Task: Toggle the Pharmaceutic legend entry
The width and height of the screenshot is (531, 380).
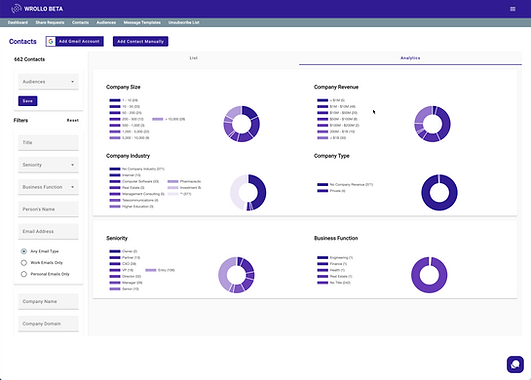Action: pos(184,182)
